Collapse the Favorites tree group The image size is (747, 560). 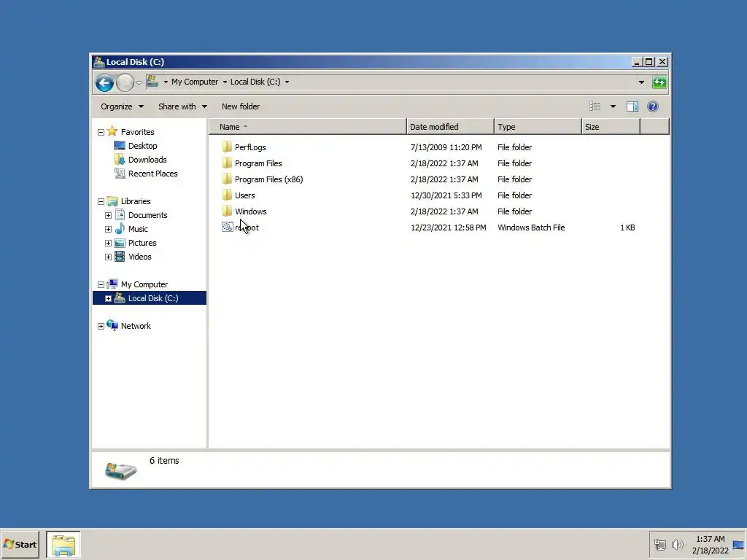click(x=101, y=132)
